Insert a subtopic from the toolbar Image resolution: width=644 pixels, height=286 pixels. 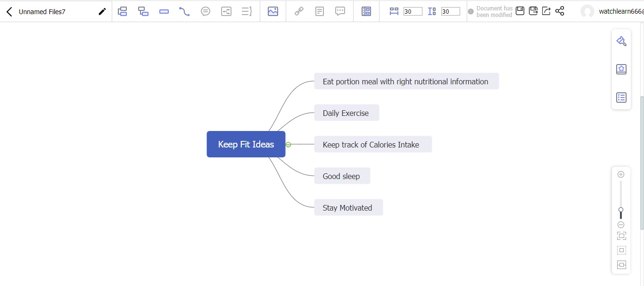[143, 11]
